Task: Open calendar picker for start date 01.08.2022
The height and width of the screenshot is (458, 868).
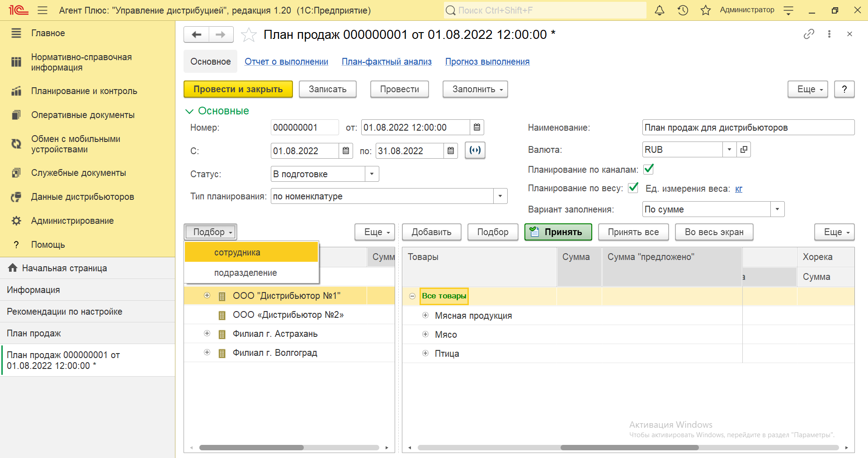Action: pos(346,151)
